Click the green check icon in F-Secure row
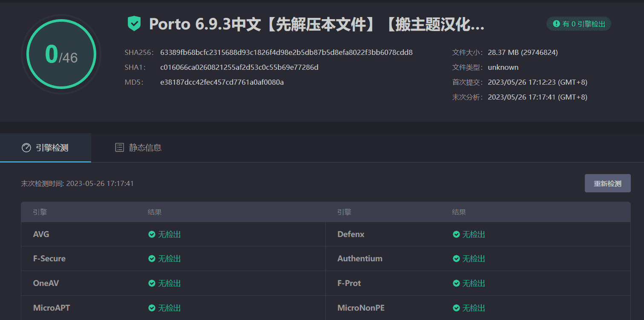This screenshot has width=644, height=320. [152, 259]
